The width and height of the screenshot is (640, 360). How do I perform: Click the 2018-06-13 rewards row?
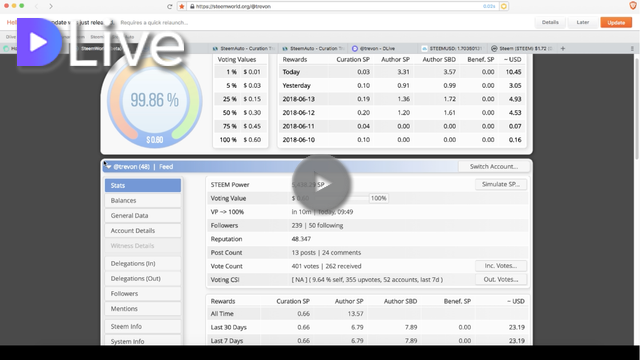coord(402,99)
